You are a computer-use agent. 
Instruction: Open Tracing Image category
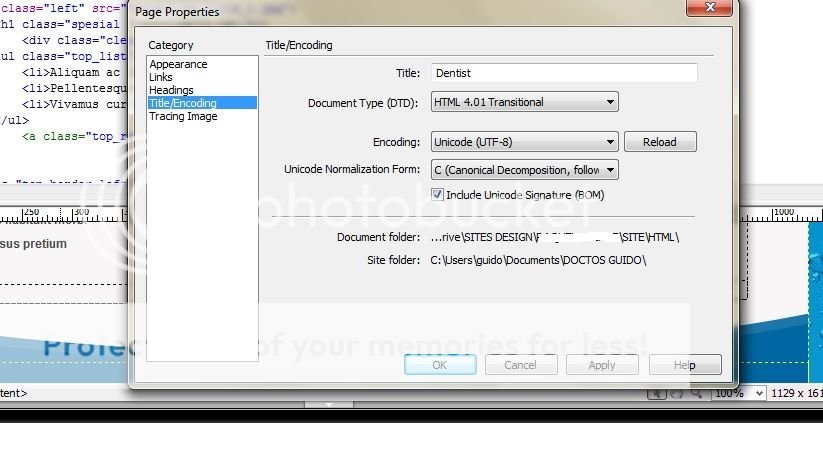coord(183,116)
